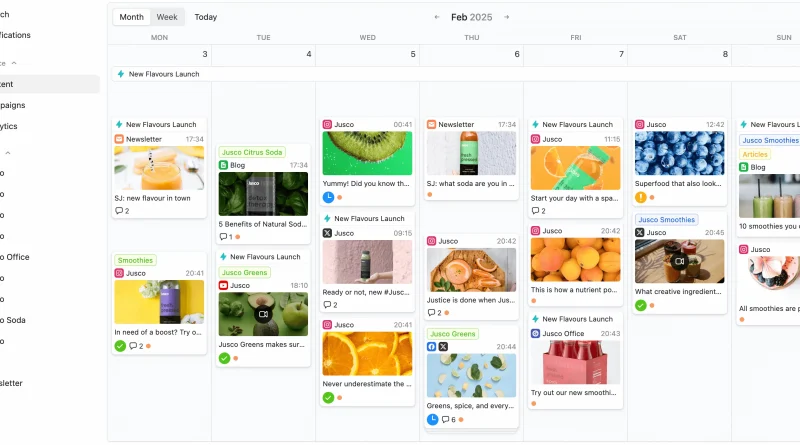800x445 pixels.
Task: Toggle green checkmark on 'Never underestimate the' post
Action: point(328,397)
